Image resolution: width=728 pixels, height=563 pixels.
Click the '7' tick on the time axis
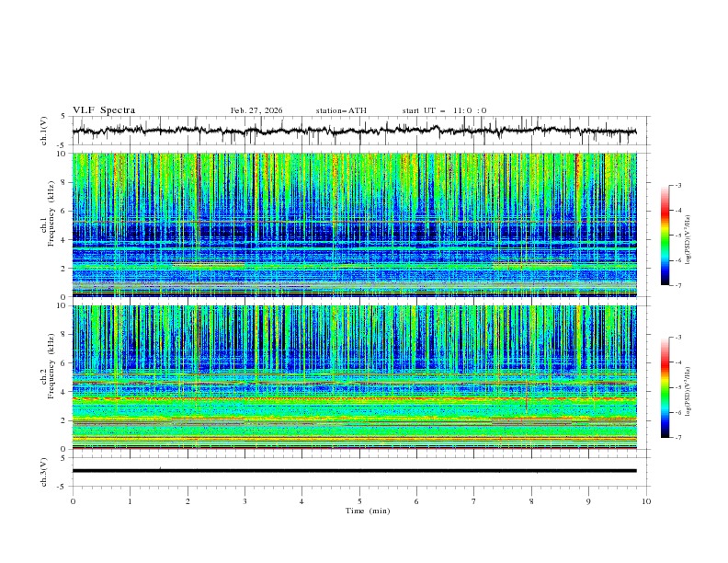pyautogui.click(x=474, y=501)
